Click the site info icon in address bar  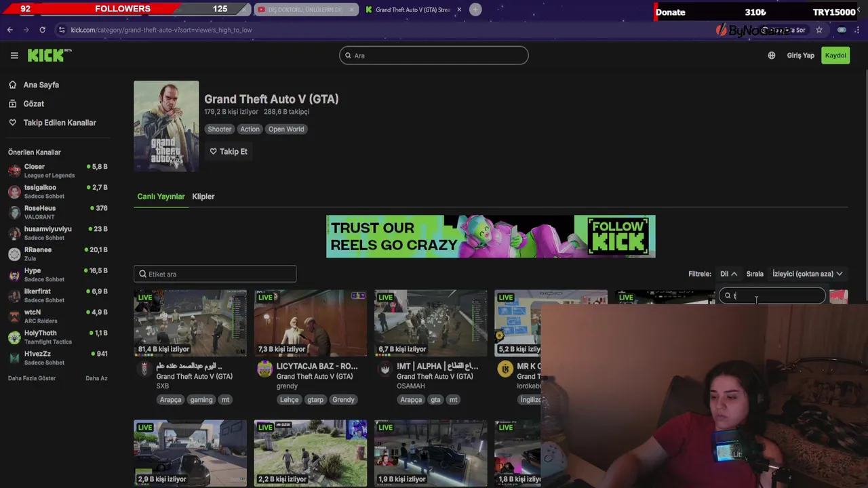tap(62, 30)
